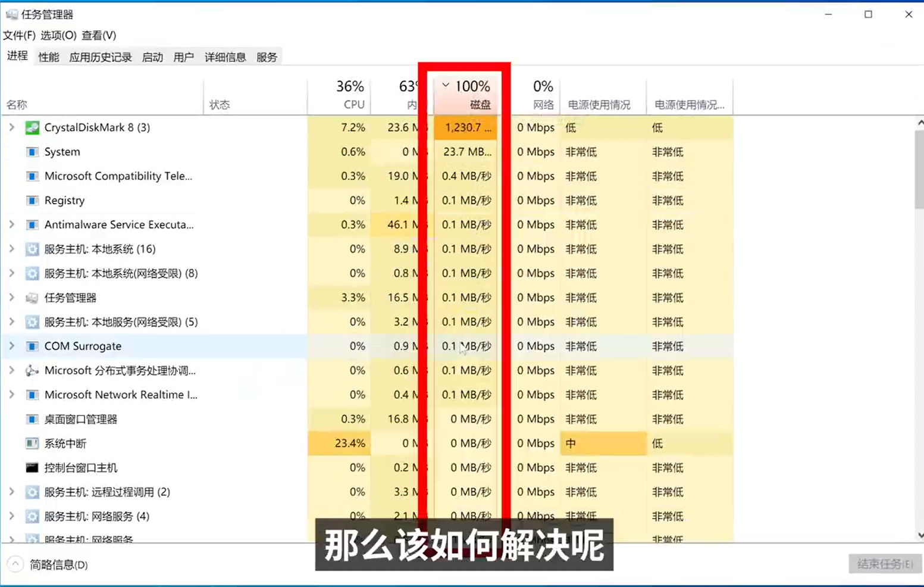Expand 服务主机: 本地服务(网络受限) (5) group

11,322
